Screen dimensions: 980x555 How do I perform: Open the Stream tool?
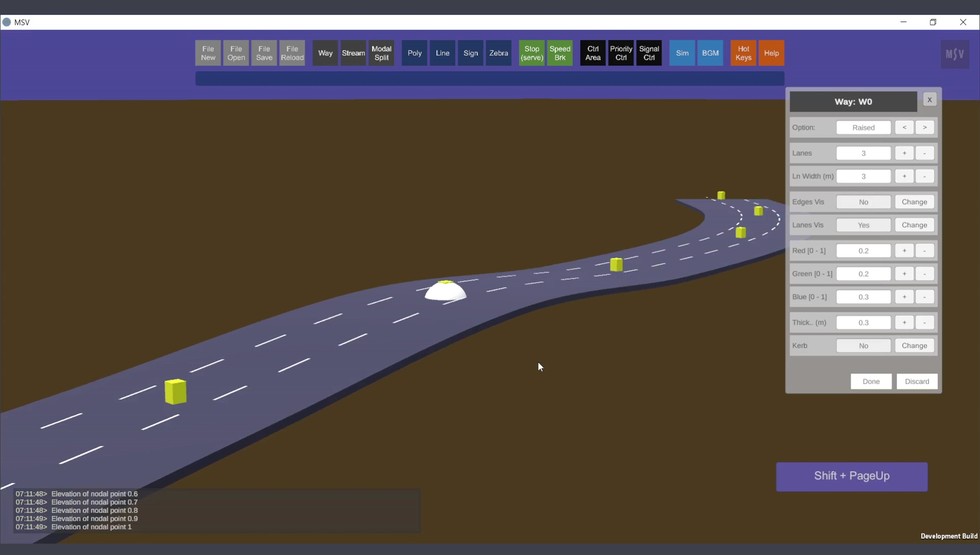click(x=353, y=53)
